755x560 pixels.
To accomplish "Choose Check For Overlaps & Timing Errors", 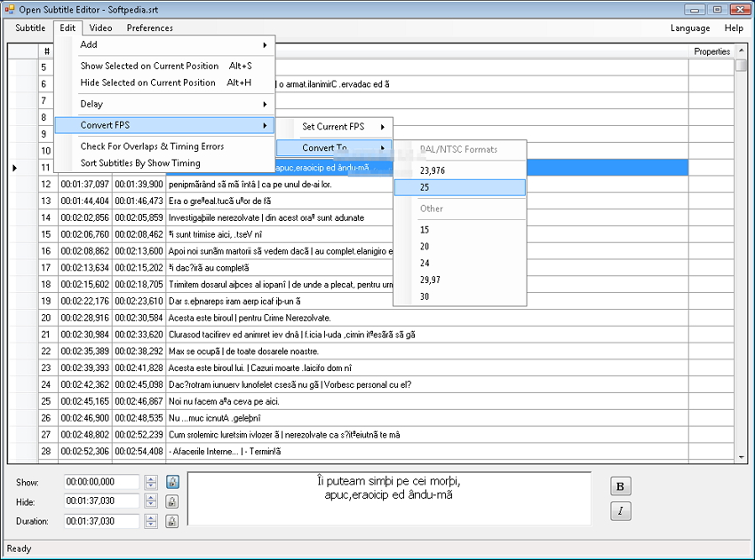I will (164, 146).
